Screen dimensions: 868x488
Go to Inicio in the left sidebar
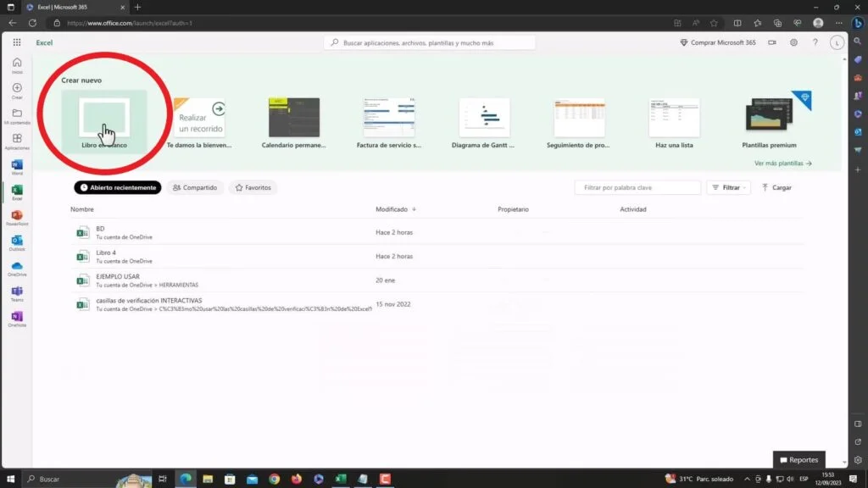click(17, 65)
